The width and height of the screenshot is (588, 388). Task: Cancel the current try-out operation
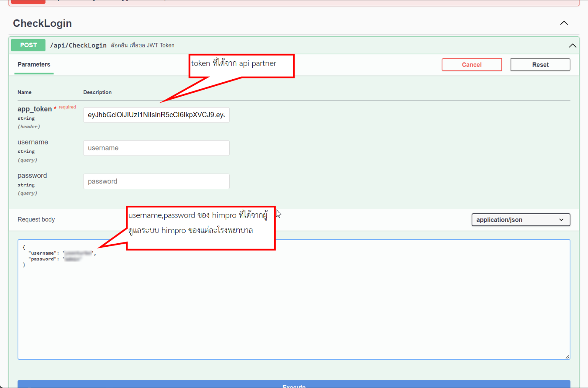coord(472,64)
